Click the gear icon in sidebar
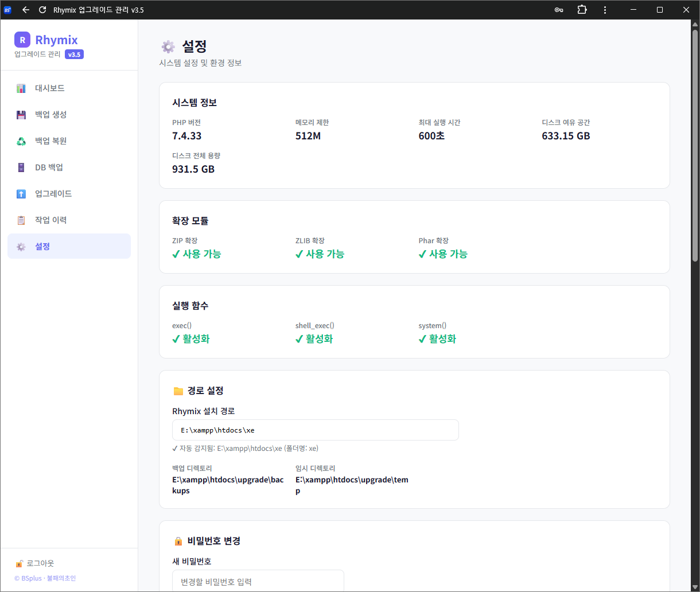Image resolution: width=700 pixels, height=592 pixels. pos(21,247)
